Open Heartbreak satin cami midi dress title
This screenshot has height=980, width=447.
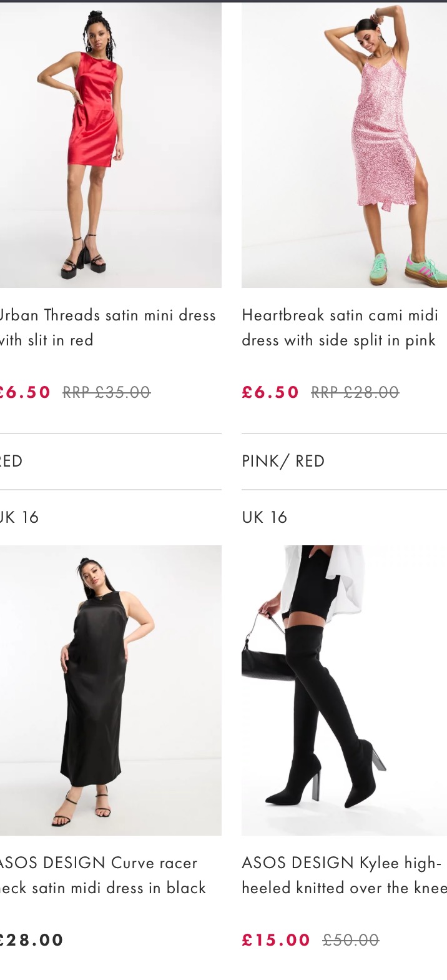(x=340, y=327)
